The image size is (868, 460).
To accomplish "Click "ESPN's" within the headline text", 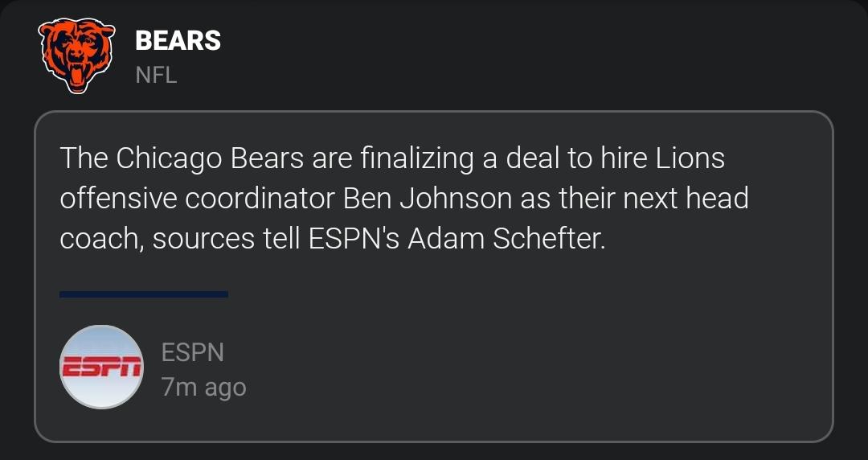I will tap(354, 239).
